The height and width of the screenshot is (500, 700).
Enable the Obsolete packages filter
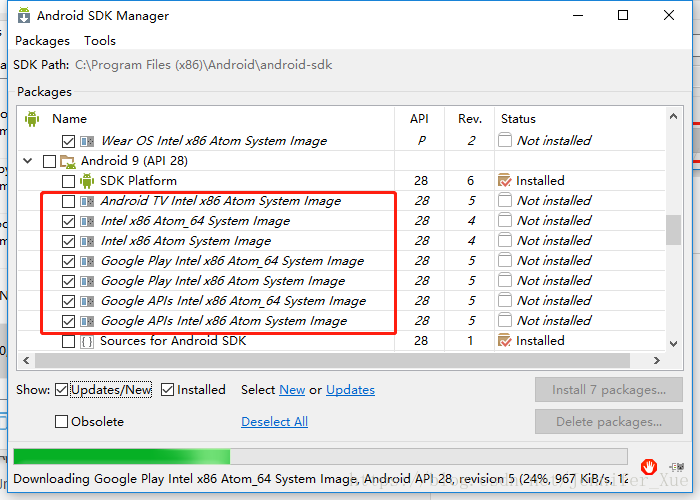tap(61, 421)
